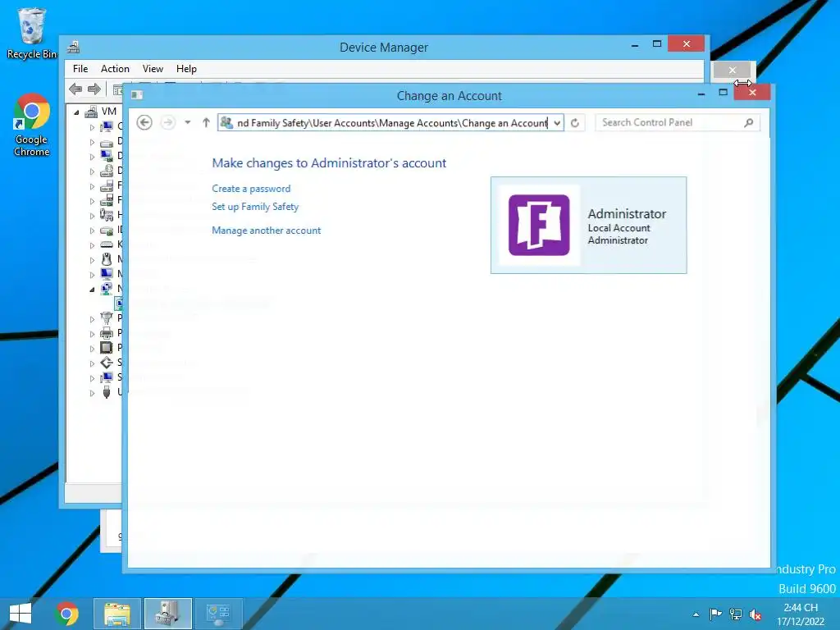The height and width of the screenshot is (630, 840).
Task: Click the Device Manager toolbar Forward arrow
Action: [x=94, y=89]
